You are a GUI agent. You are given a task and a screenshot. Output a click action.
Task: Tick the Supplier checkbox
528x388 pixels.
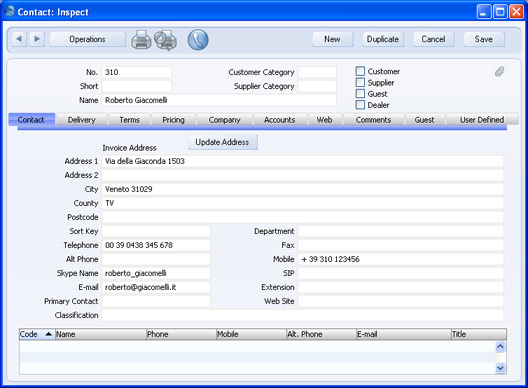tap(360, 83)
